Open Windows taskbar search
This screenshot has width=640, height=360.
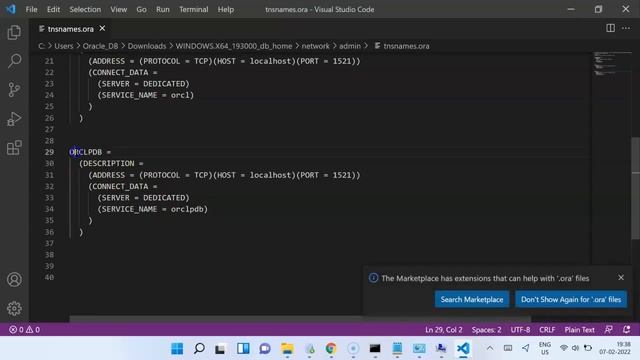pos(199,349)
